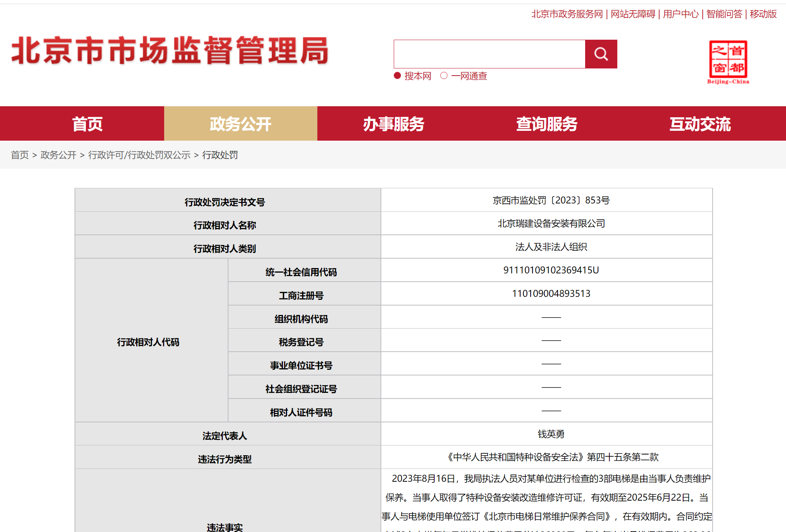The image size is (786, 532).
Task: Click the 相对人证件号码 label cell
Action: tap(304, 411)
